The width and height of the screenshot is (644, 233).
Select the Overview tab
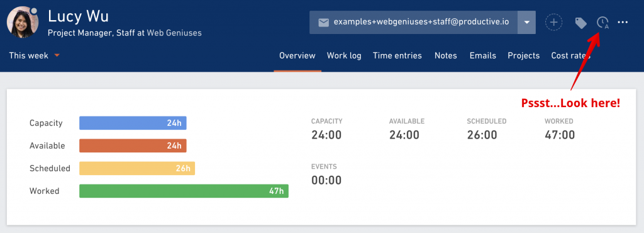pyautogui.click(x=297, y=55)
